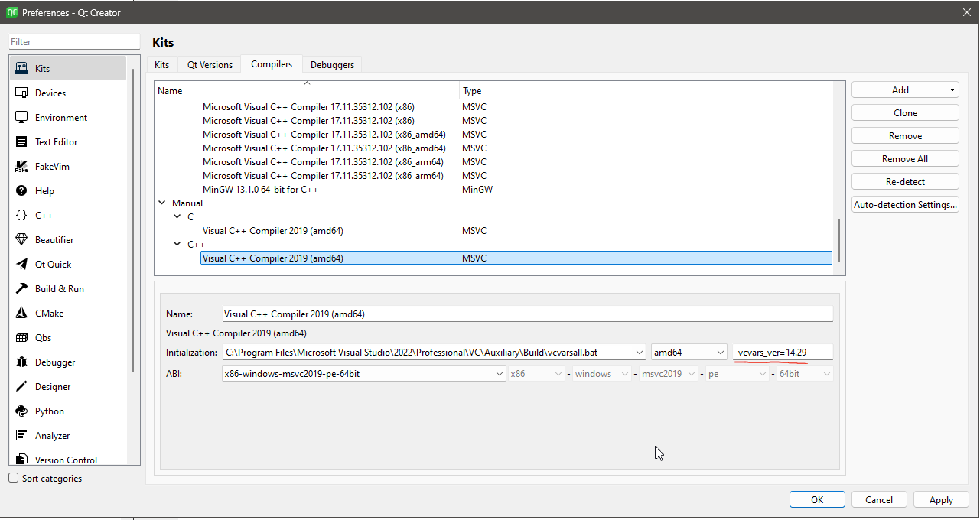Open the C++ braces icon
The width and height of the screenshot is (980, 520).
pos(21,215)
